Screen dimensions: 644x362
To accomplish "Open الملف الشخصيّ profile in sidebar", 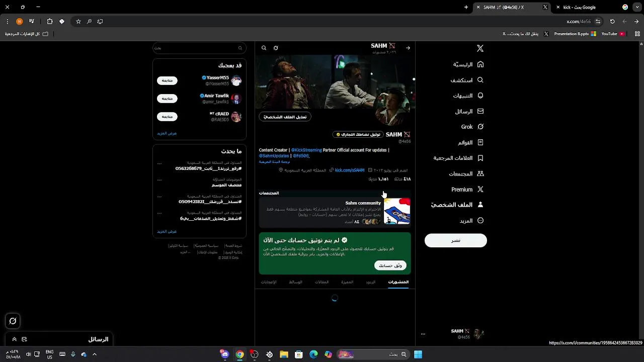I will (457, 205).
